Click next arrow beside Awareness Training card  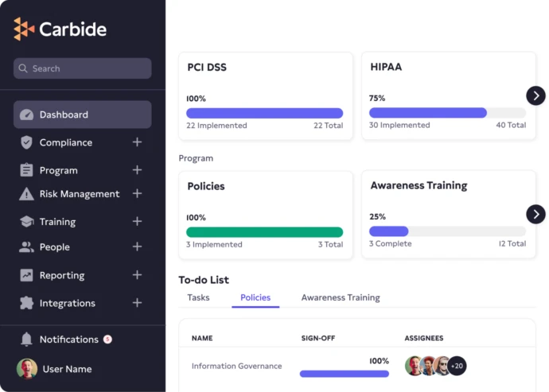coord(535,214)
